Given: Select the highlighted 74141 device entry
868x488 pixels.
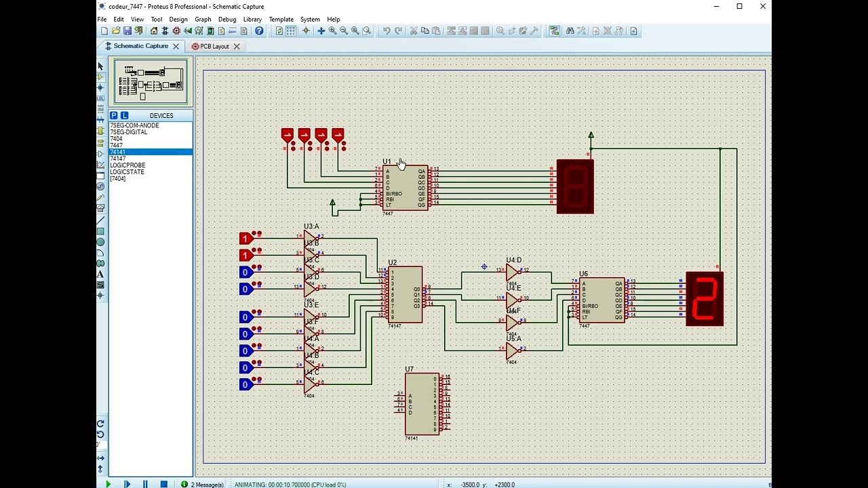Looking at the screenshot, I should click(x=151, y=152).
